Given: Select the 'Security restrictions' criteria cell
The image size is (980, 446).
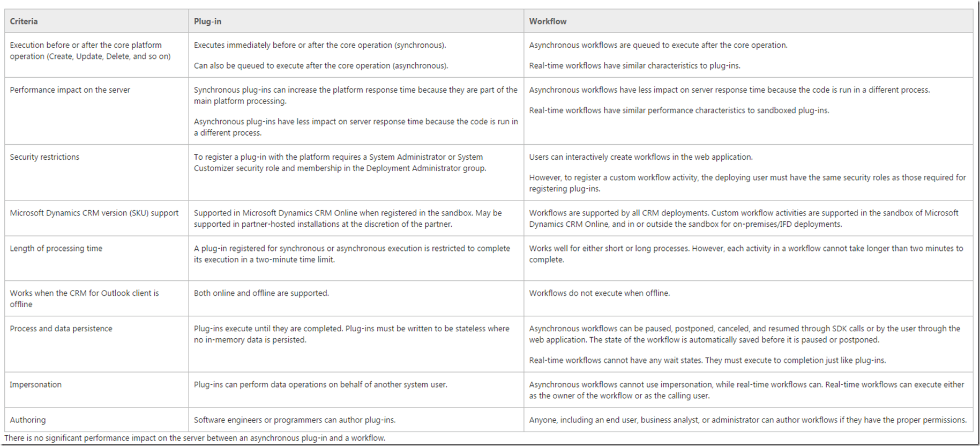Looking at the screenshot, I should point(44,157).
